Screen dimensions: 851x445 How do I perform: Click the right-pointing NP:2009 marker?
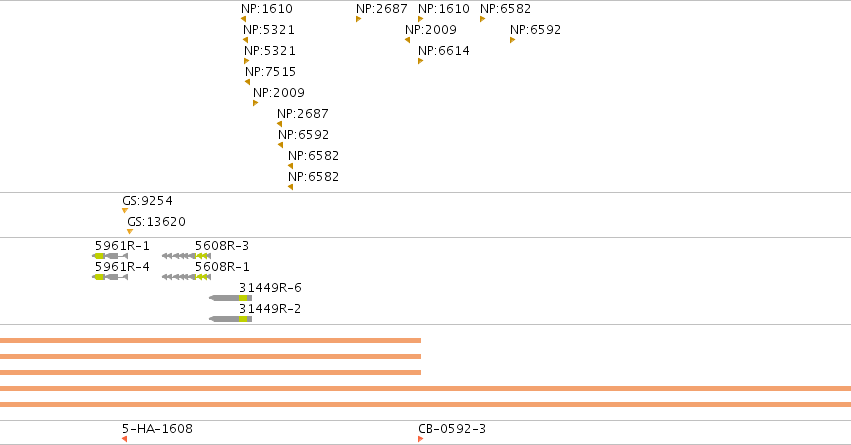[x=256, y=103]
